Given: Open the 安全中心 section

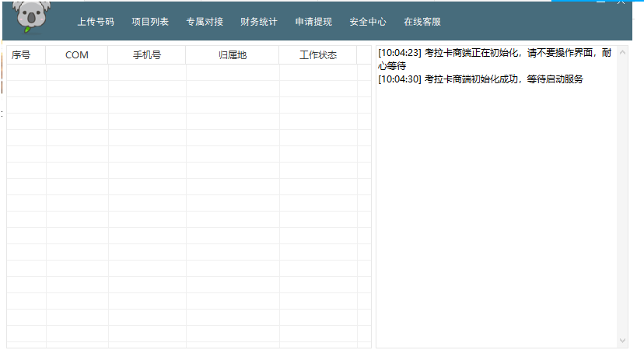Looking at the screenshot, I should click(x=368, y=22).
